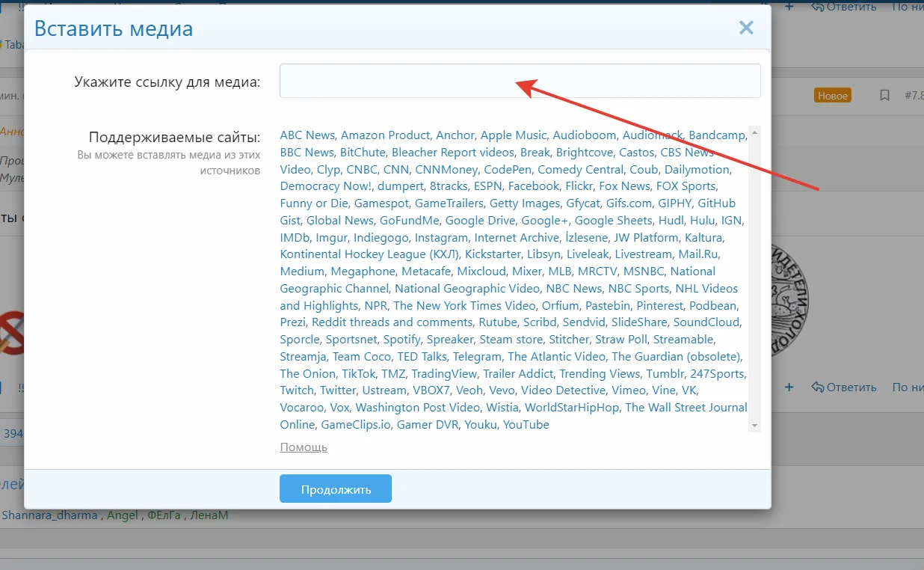924x570 pixels.
Task: Close the insert media dialog
Action: (746, 28)
